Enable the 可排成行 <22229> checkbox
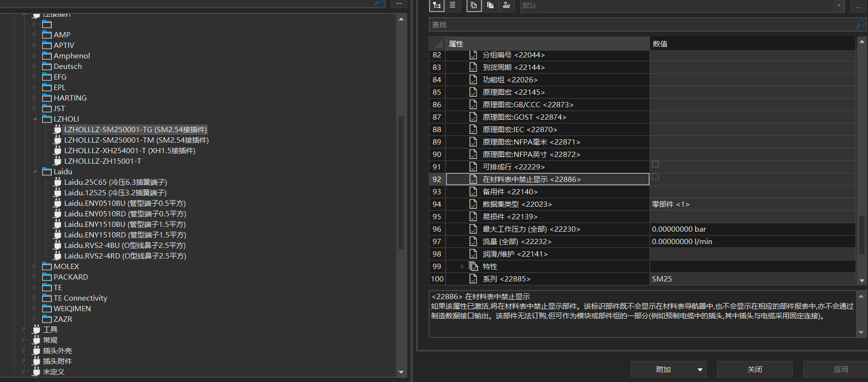The height and width of the screenshot is (382, 868). point(655,165)
